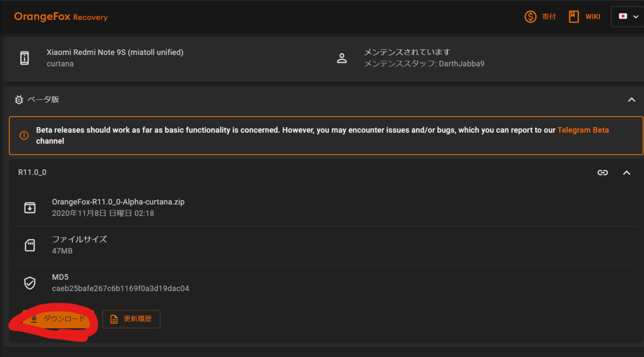Click the メンテナンススタッフ: DarthJabba9 text
This screenshot has height=357, width=644.
tap(425, 63)
